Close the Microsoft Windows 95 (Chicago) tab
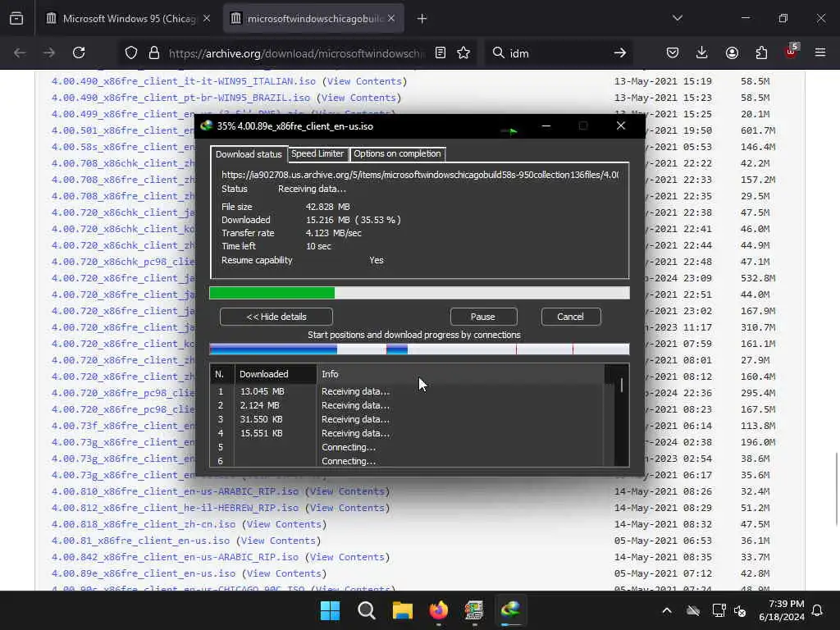Screen dimensions: 840x630 (x=207, y=19)
